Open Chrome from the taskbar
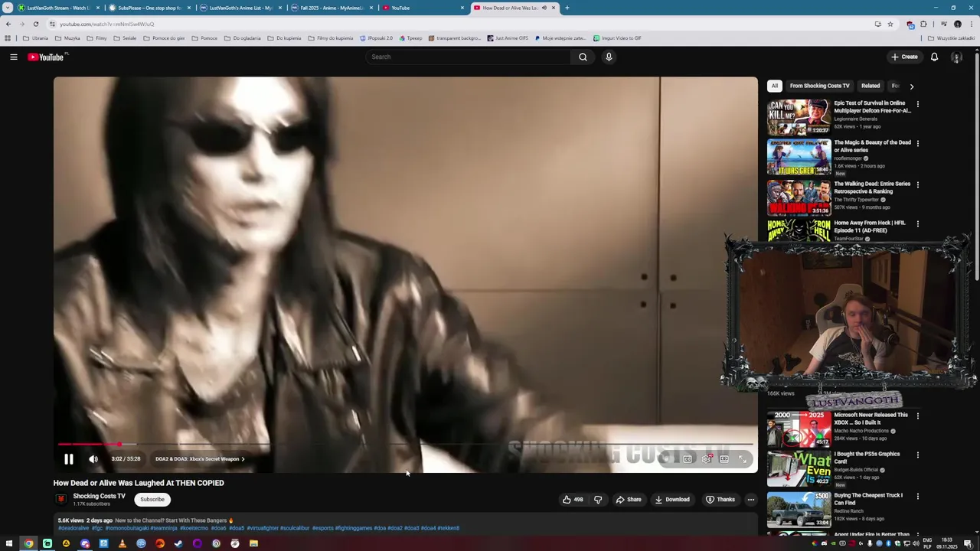 point(28,544)
